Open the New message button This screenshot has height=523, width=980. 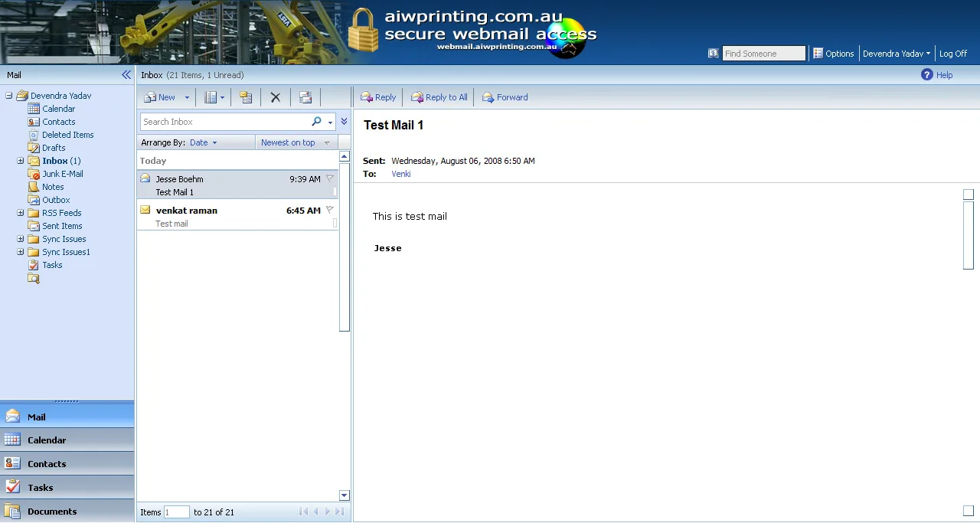[x=159, y=97]
